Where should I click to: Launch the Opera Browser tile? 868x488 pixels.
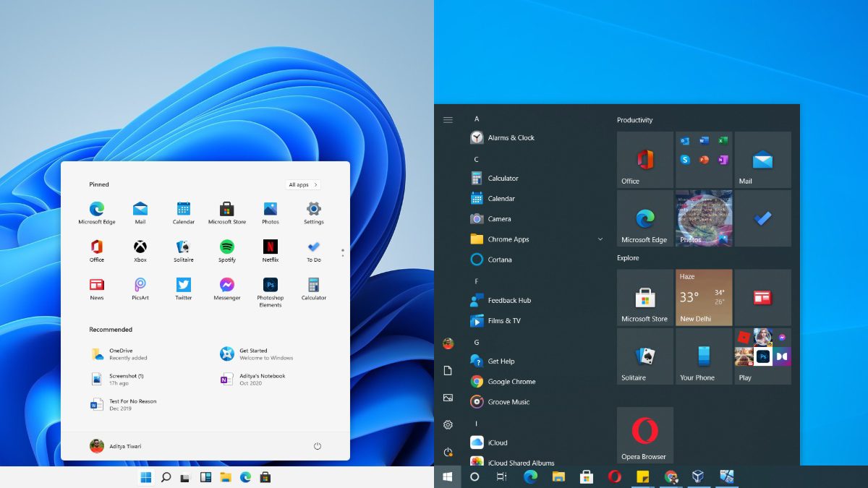pos(644,435)
